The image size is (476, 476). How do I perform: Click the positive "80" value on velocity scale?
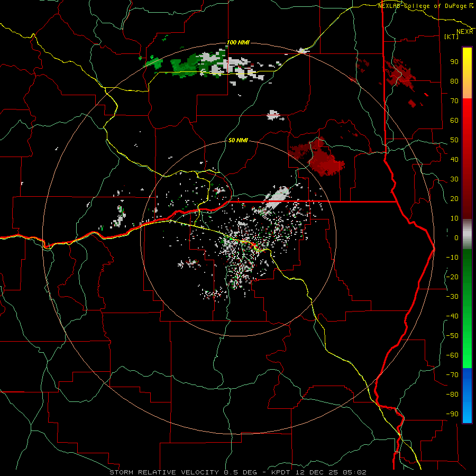click(x=454, y=81)
